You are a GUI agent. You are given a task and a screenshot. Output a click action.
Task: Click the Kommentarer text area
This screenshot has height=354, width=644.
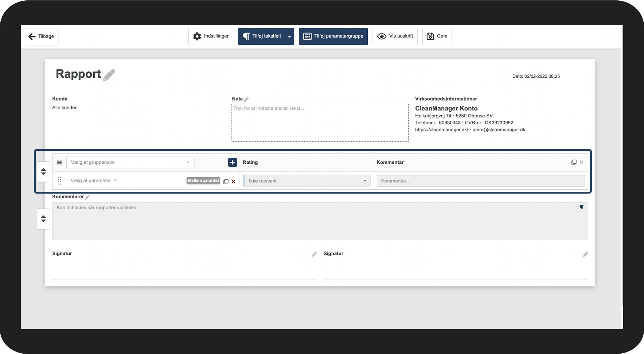click(320, 221)
